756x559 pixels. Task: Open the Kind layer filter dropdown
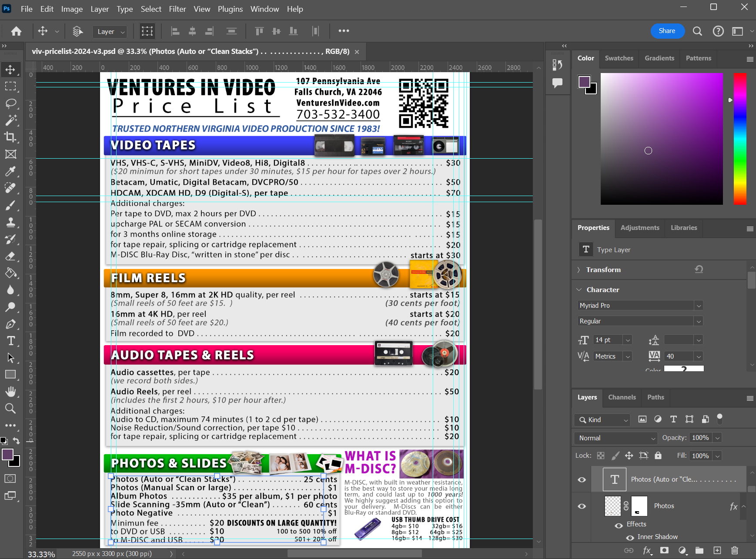pyautogui.click(x=602, y=420)
